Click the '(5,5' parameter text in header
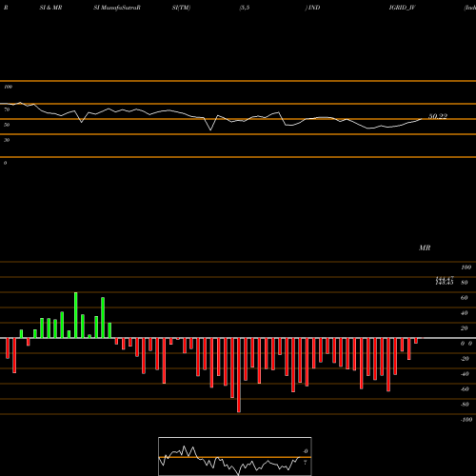Image resolution: width=476 pixels, height=476 pixels. point(245,8)
